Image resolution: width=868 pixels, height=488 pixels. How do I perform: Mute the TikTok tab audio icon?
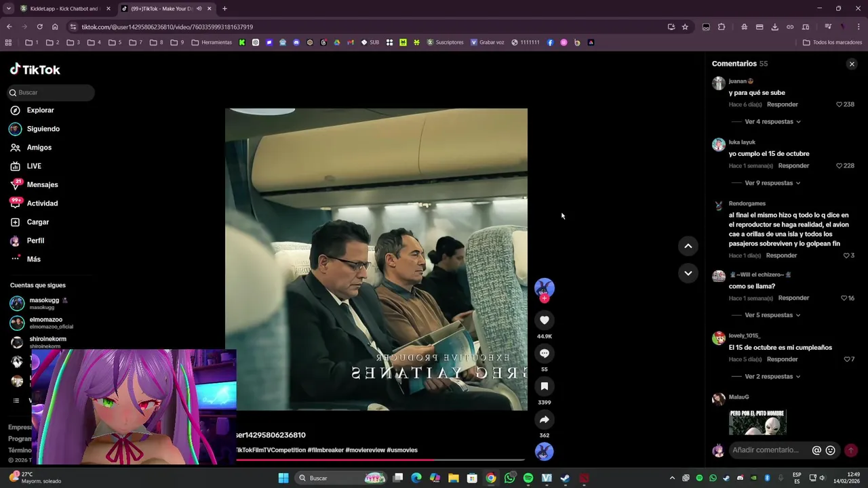tap(199, 9)
